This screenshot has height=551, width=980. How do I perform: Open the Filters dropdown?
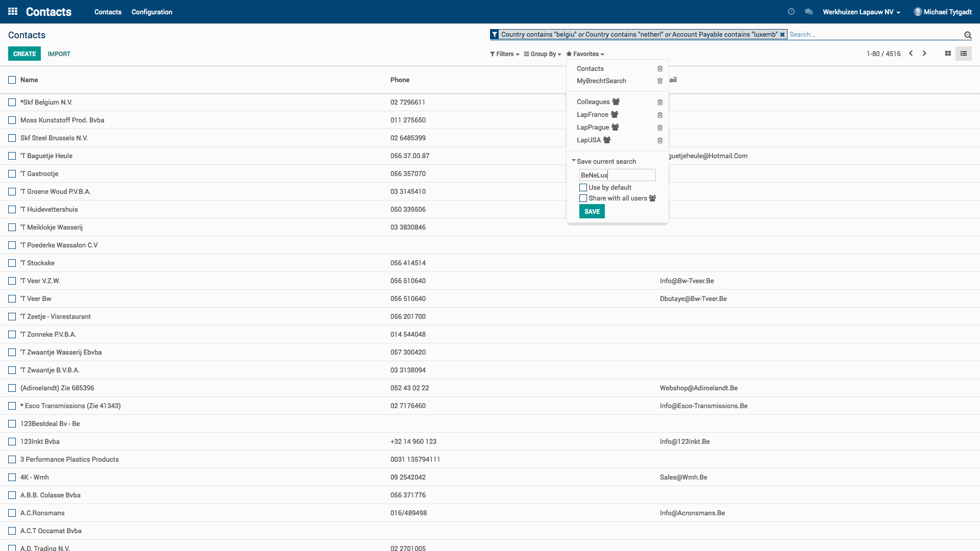(x=504, y=54)
